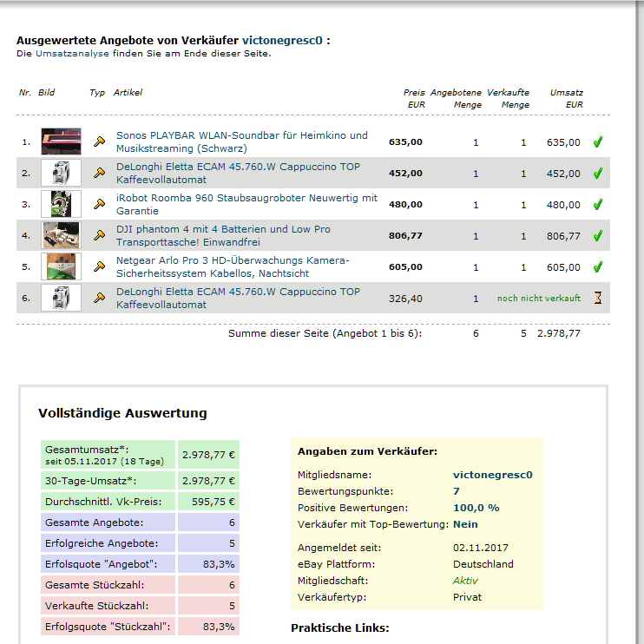Click Mitgliedsname victonegresc0 in seller info
The width and height of the screenshot is (644, 644).
pyautogui.click(x=492, y=475)
